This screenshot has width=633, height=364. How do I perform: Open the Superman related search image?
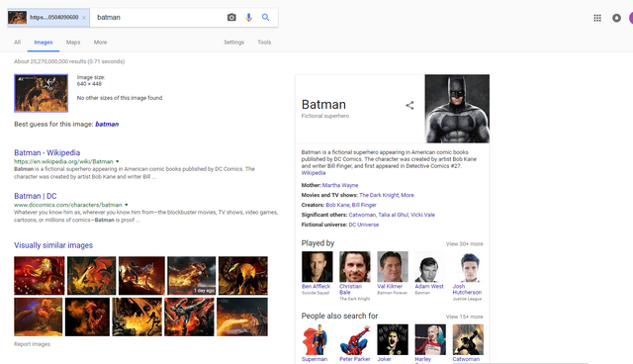click(x=317, y=339)
